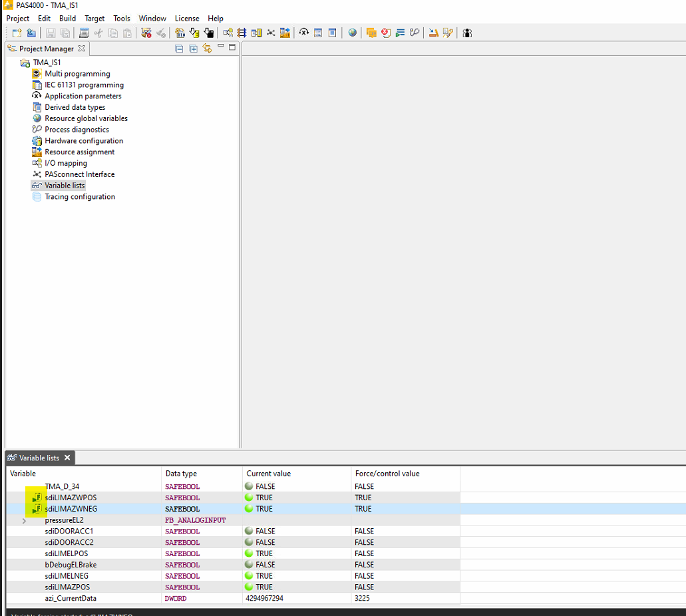The width and height of the screenshot is (686, 616).
Task: Open the Window menu
Action: 152,19
